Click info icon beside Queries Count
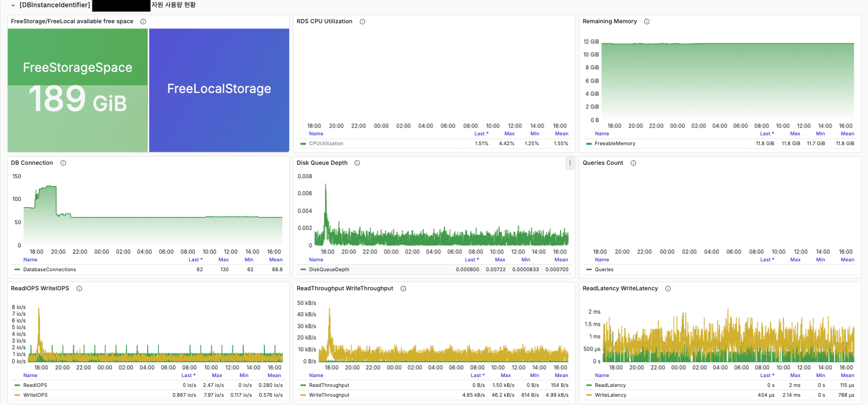868x405 pixels. [x=633, y=163]
